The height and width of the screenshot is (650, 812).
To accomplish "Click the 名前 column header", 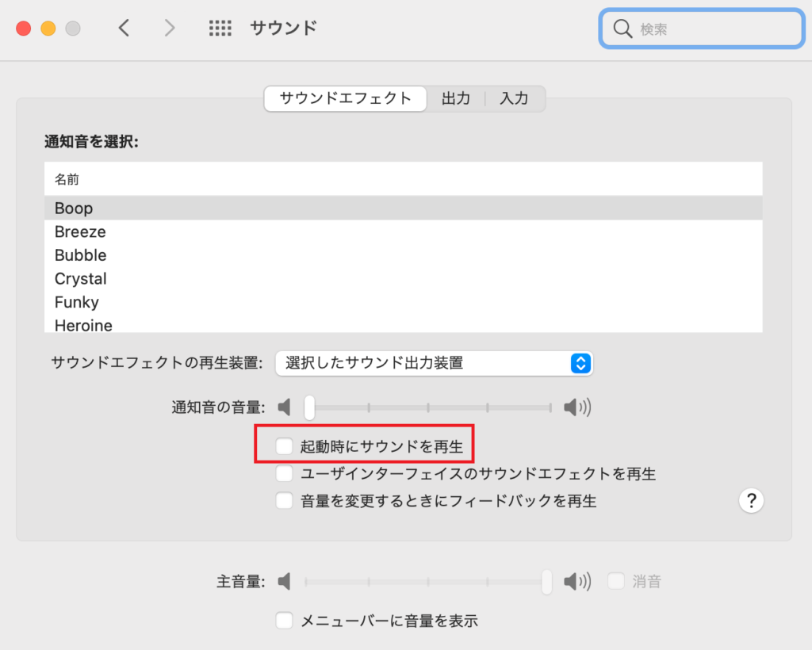I will [404, 179].
